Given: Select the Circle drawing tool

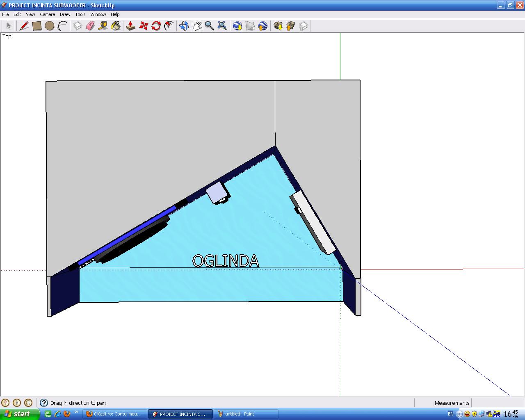Looking at the screenshot, I should click(x=50, y=26).
